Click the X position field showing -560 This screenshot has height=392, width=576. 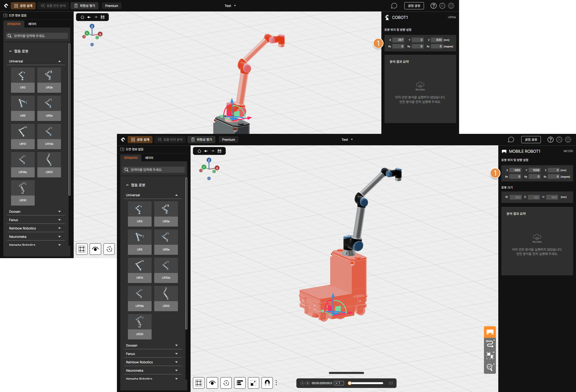tap(515, 170)
